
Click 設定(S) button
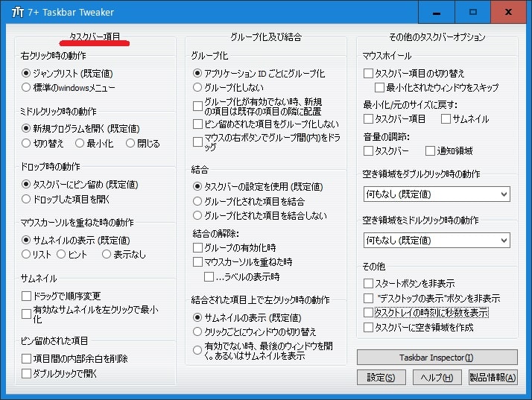click(381, 377)
